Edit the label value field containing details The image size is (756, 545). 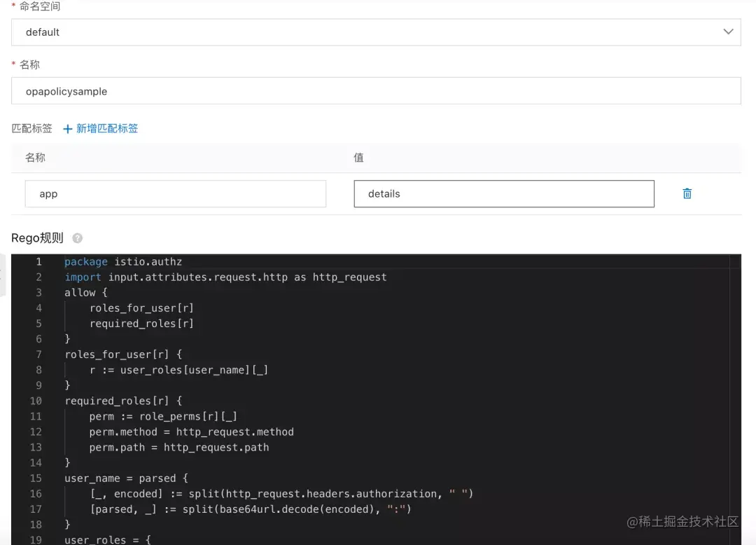504,194
